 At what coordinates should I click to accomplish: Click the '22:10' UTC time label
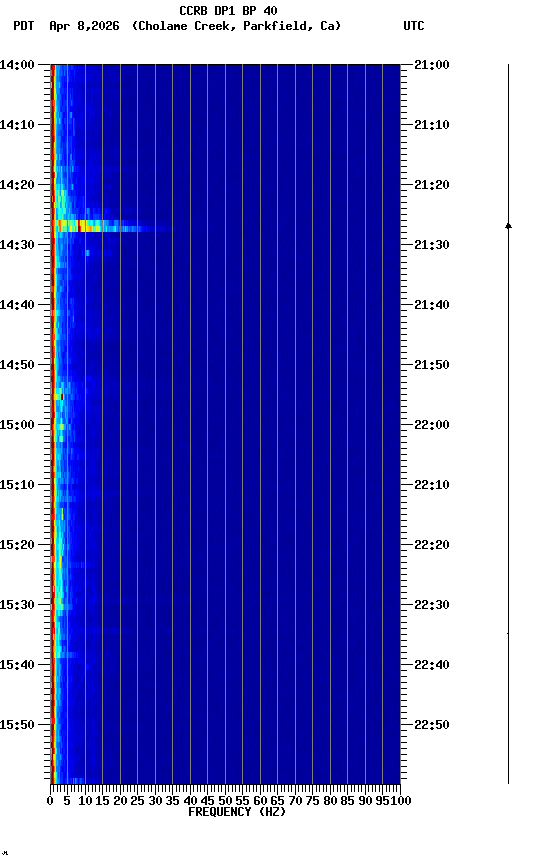point(432,485)
